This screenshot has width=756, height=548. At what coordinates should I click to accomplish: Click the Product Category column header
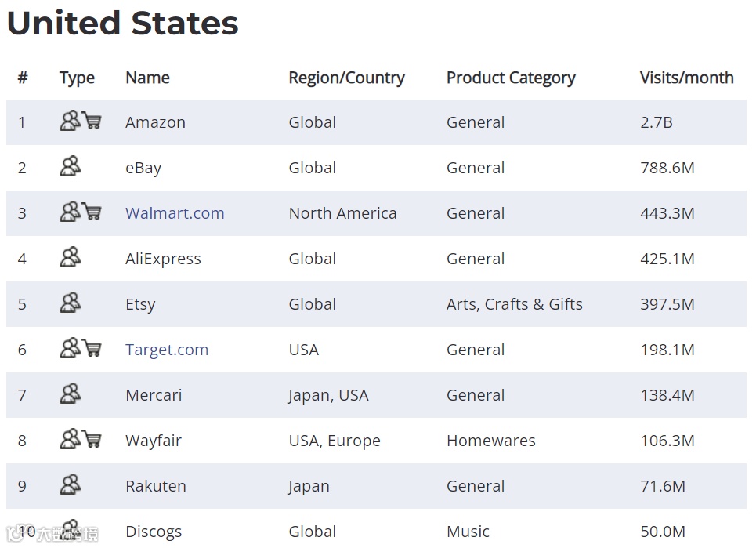point(511,78)
